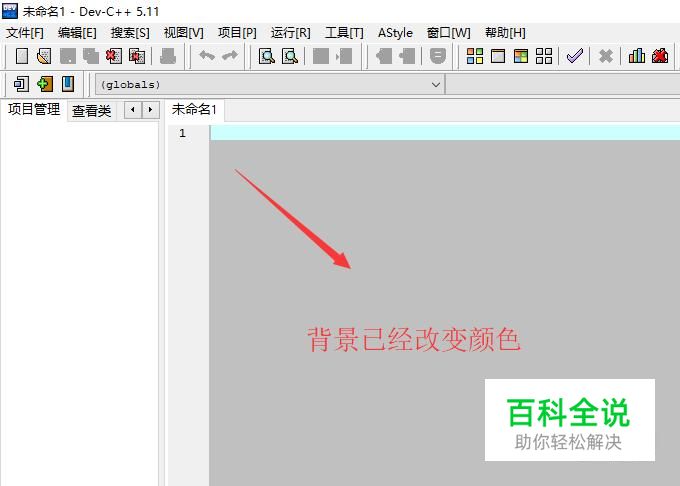The image size is (680, 486).
Task: Select the 未命名1 editor tab
Action: [194, 109]
